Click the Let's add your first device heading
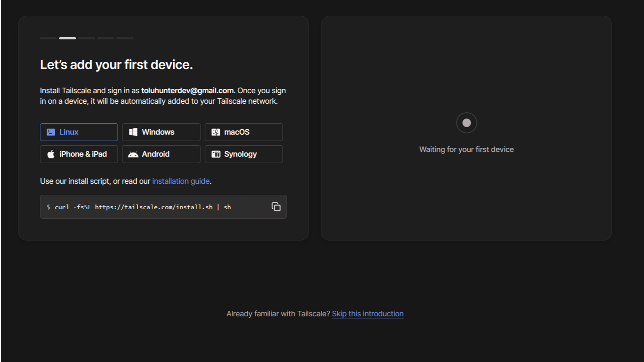The image size is (644, 362). coord(117,64)
